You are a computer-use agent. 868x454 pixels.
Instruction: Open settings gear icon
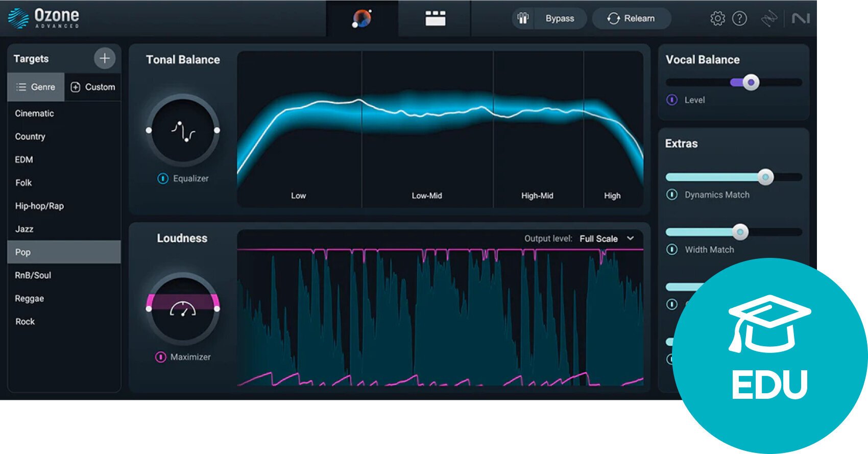(x=717, y=18)
